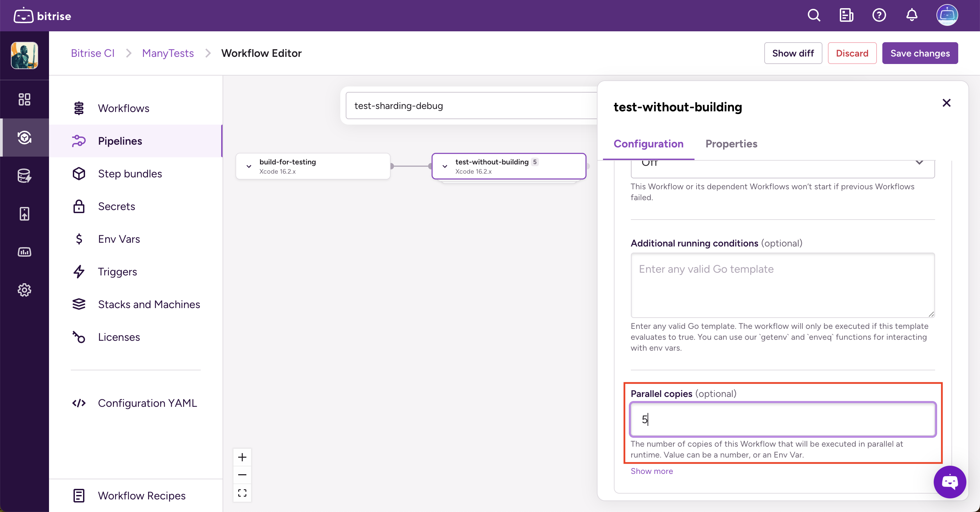
Task: Focus Additional running conditions textarea
Action: pos(782,285)
